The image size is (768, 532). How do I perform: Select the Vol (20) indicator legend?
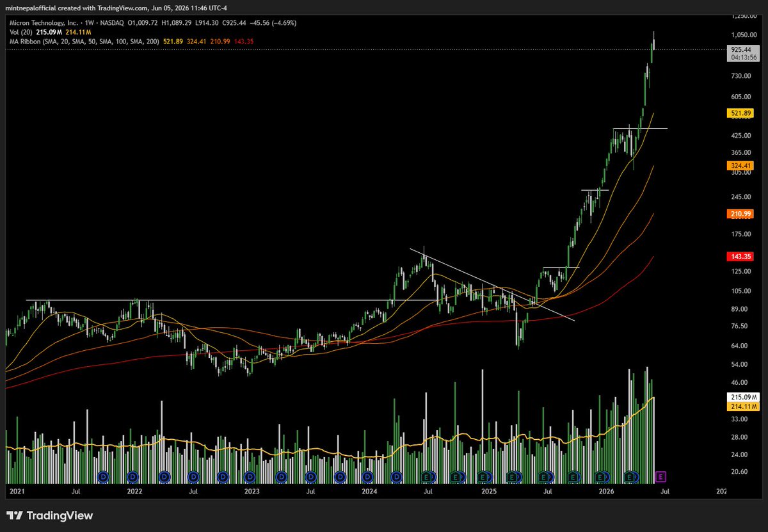click(20, 32)
